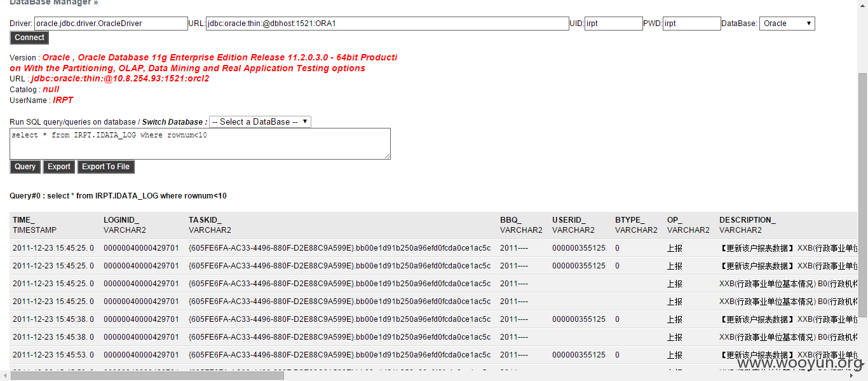The height and width of the screenshot is (381, 868).
Task: Click the vertical scrollbar thumb
Action: pyautogui.click(x=862, y=194)
